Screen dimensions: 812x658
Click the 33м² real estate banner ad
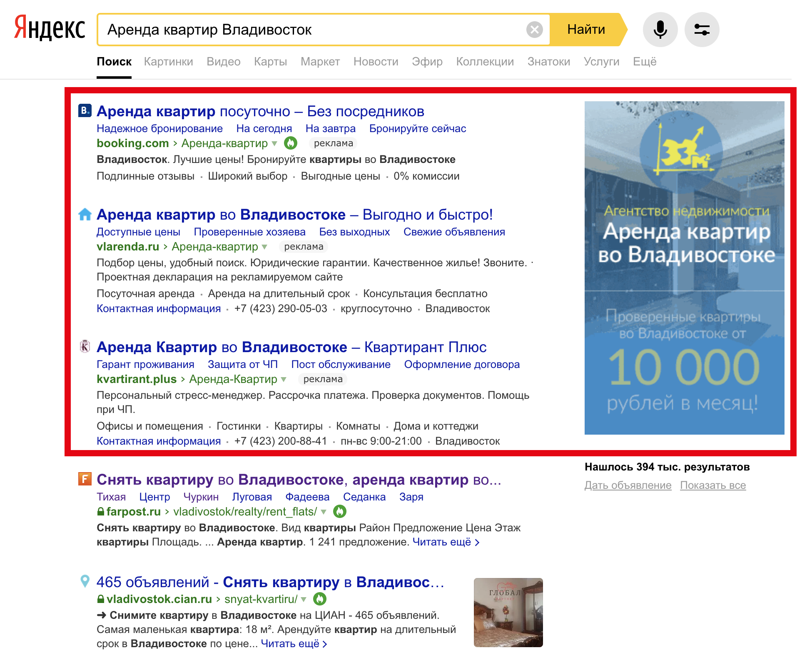pyautogui.click(x=684, y=268)
